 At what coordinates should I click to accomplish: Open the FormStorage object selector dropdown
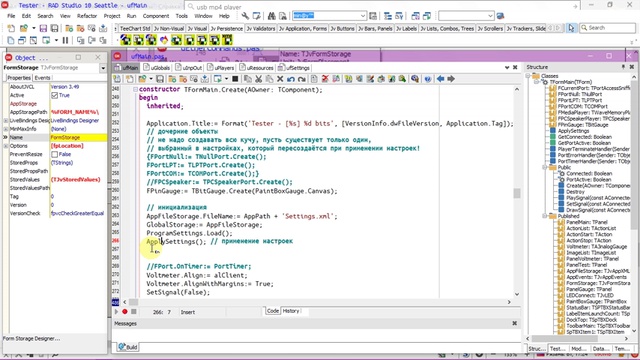[103, 68]
